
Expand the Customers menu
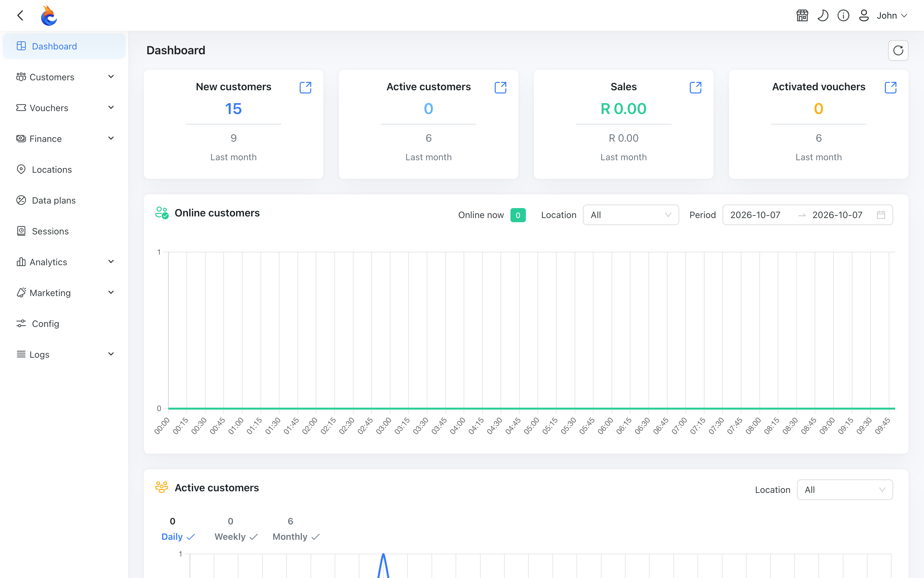[64, 77]
